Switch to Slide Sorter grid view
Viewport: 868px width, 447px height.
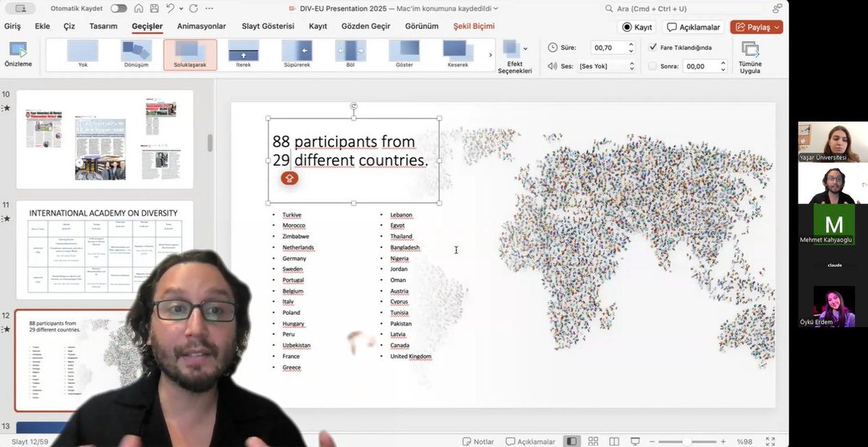(x=593, y=441)
